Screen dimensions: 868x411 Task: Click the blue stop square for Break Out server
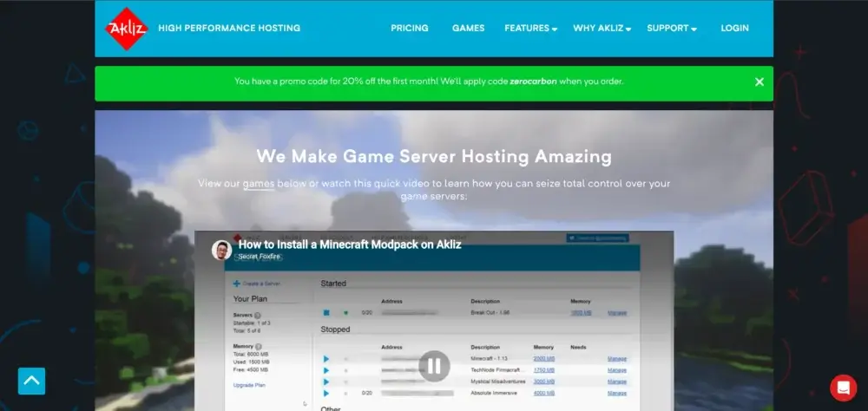326,313
